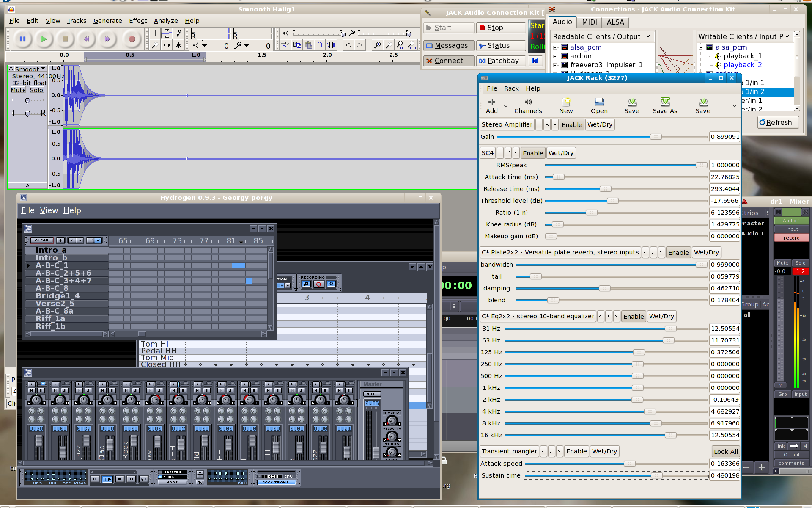Open Readable Clients / Output dropdown
Screen dimensions: 812x508
click(602, 36)
